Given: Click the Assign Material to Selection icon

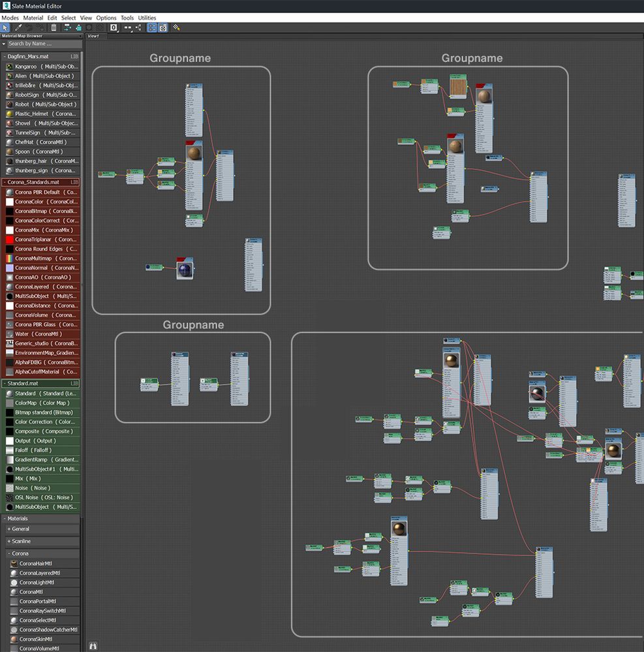Looking at the screenshot, I should coord(67,27).
